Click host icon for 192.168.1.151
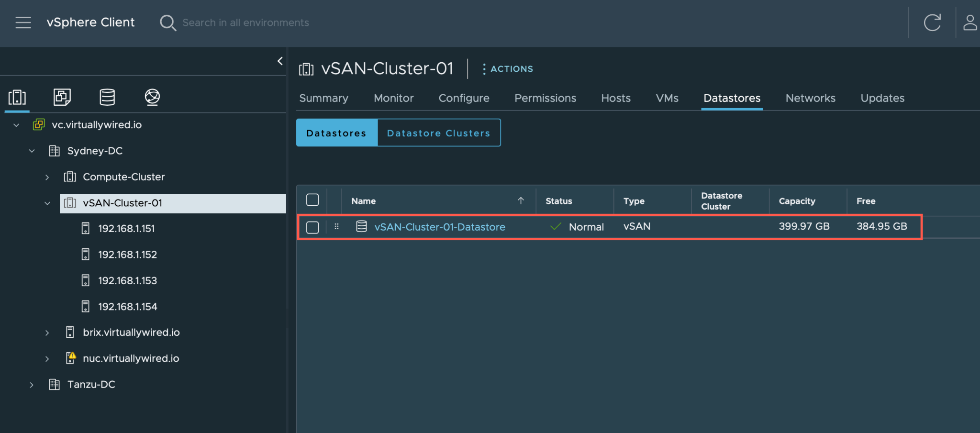 (86, 228)
